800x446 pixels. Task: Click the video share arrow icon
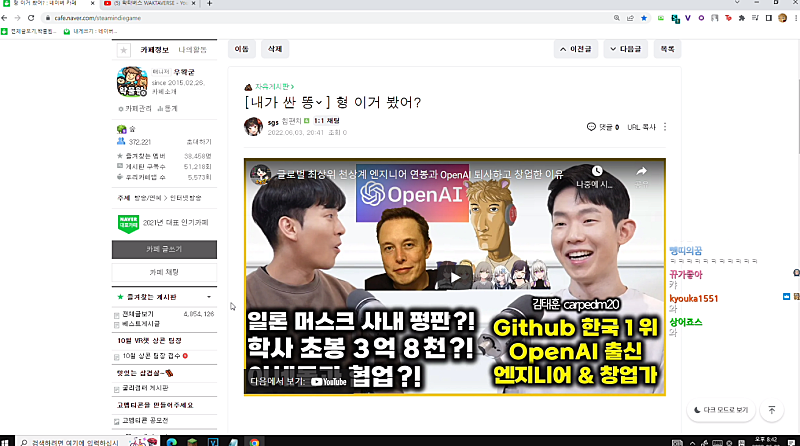[641, 171]
